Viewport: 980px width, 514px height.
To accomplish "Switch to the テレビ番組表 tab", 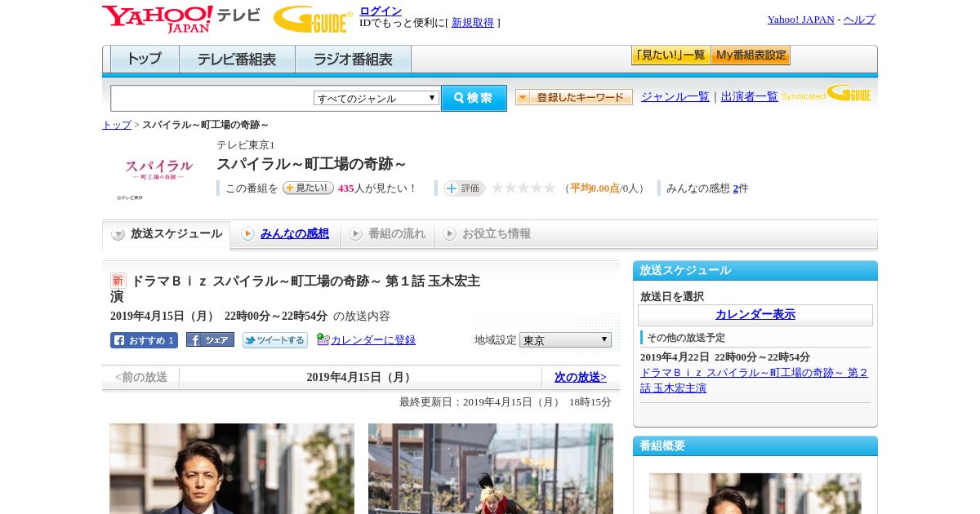I will [x=237, y=60].
